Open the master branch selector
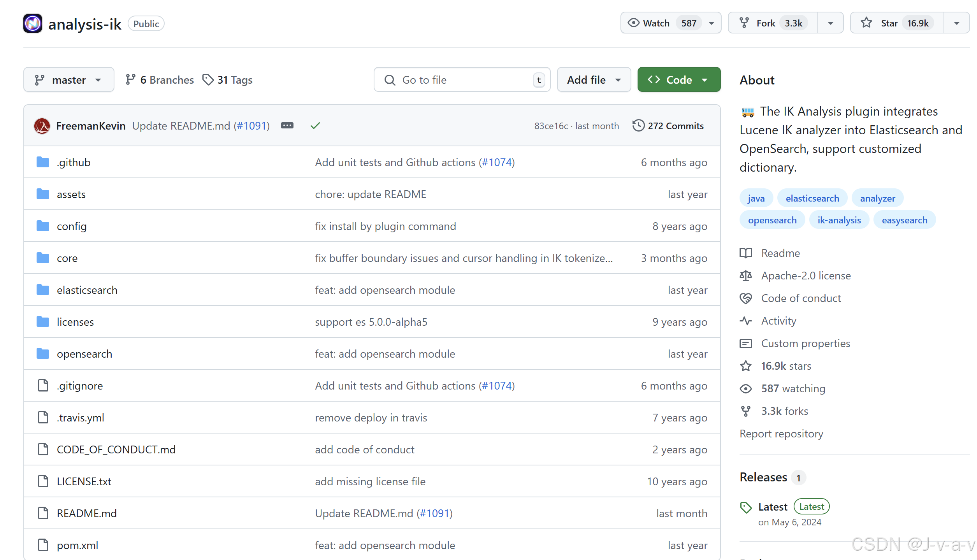This screenshot has height=560, width=977. click(69, 80)
